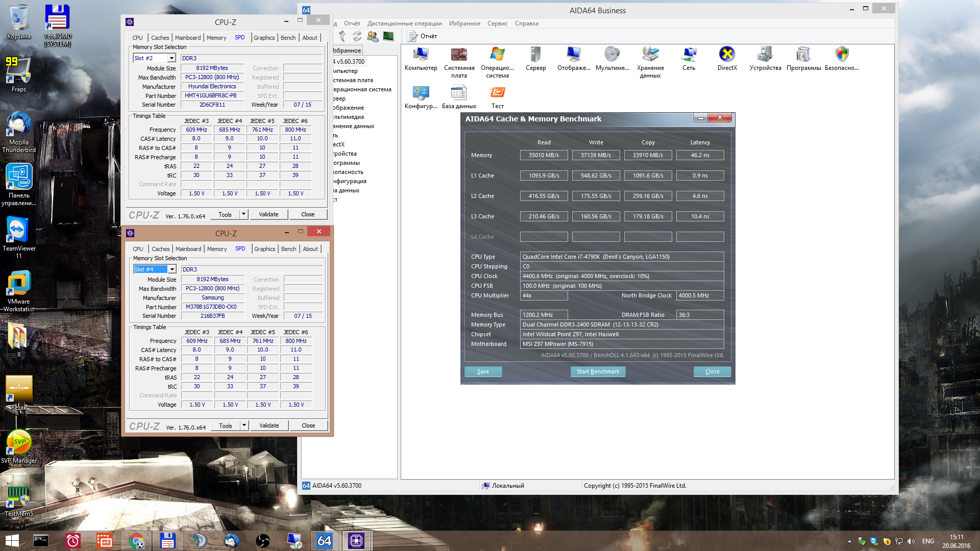Click the ENG language indicator in taskbar
The width and height of the screenshot is (980, 551).
coord(928,541)
